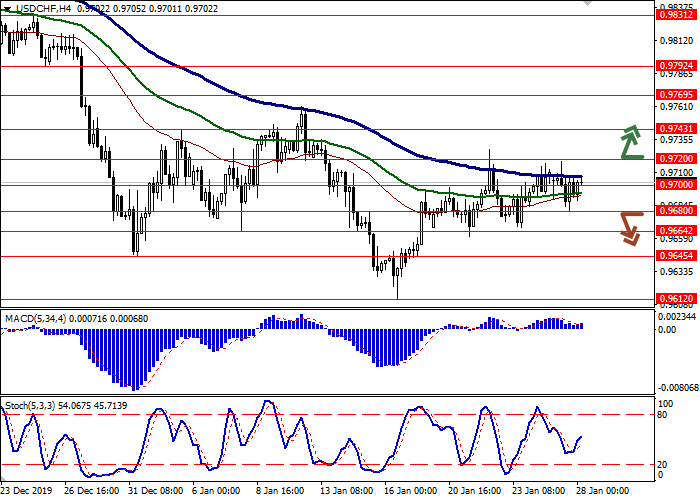Click the red downward arrow icon
Screen dimensions: 700x500
tap(630, 227)
